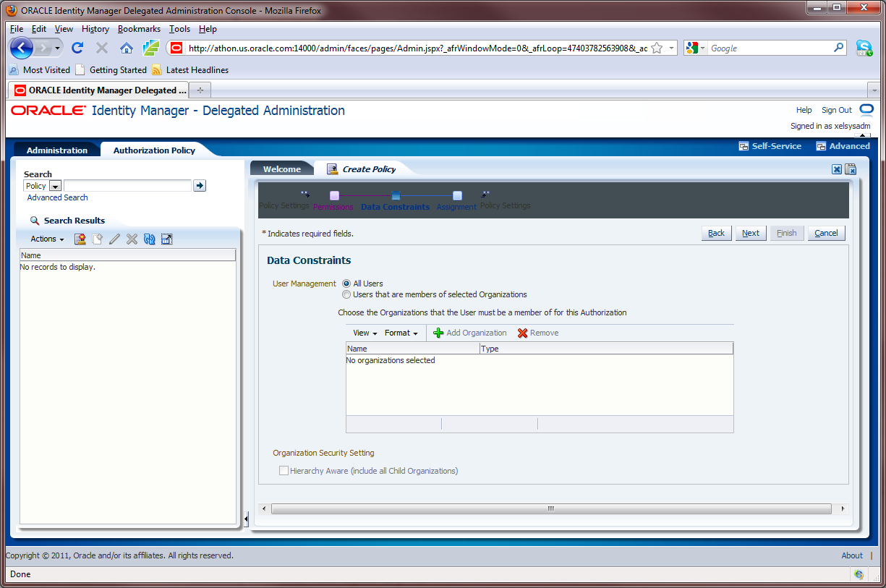Sort by the Name column header in organizations table
This screenshot has height=588, width=886.
[x=413, y=349]
